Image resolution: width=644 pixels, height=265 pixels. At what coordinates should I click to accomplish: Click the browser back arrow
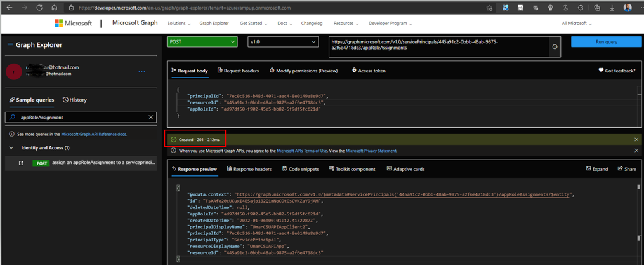tap(10, 8)
